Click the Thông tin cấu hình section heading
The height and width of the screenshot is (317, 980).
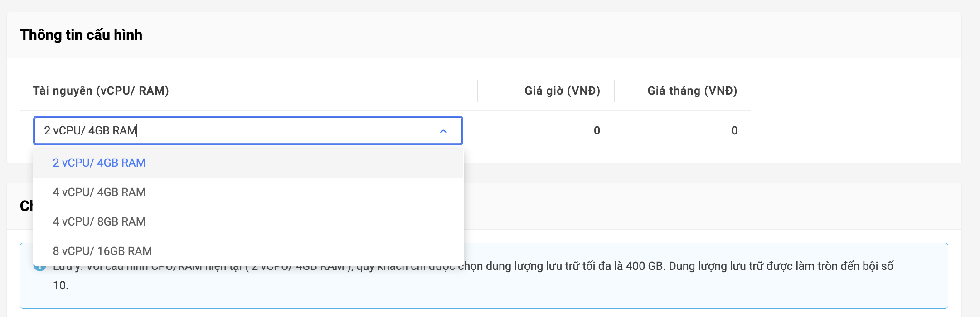81,35
